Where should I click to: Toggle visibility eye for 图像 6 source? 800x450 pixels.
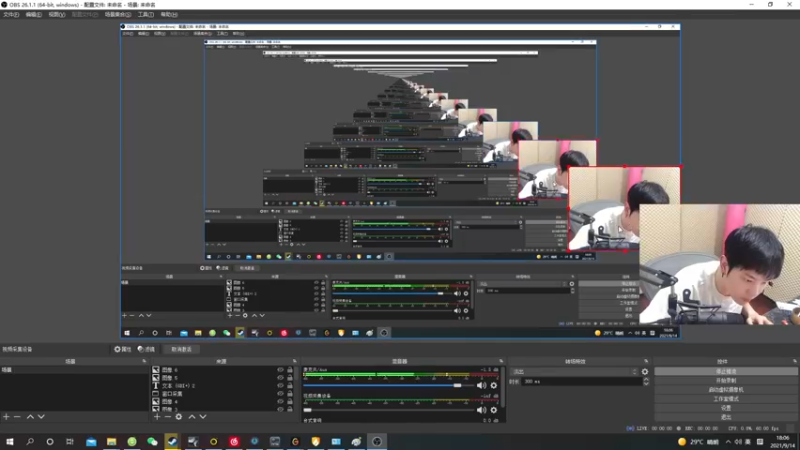[x=280, y=370]
